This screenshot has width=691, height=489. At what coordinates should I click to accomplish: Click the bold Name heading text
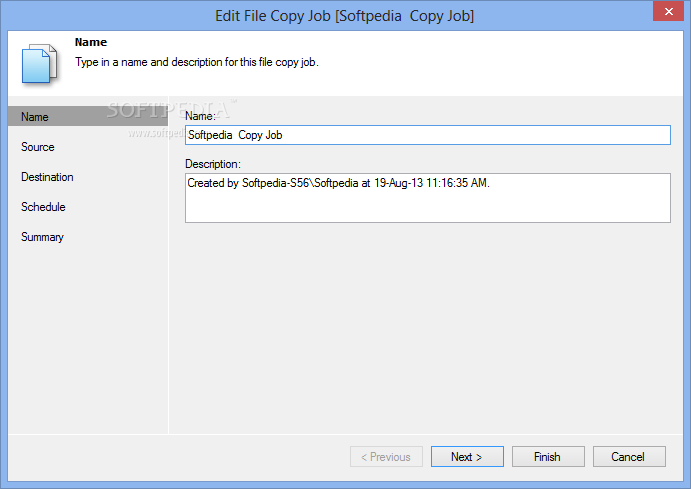tap(91, 42)
